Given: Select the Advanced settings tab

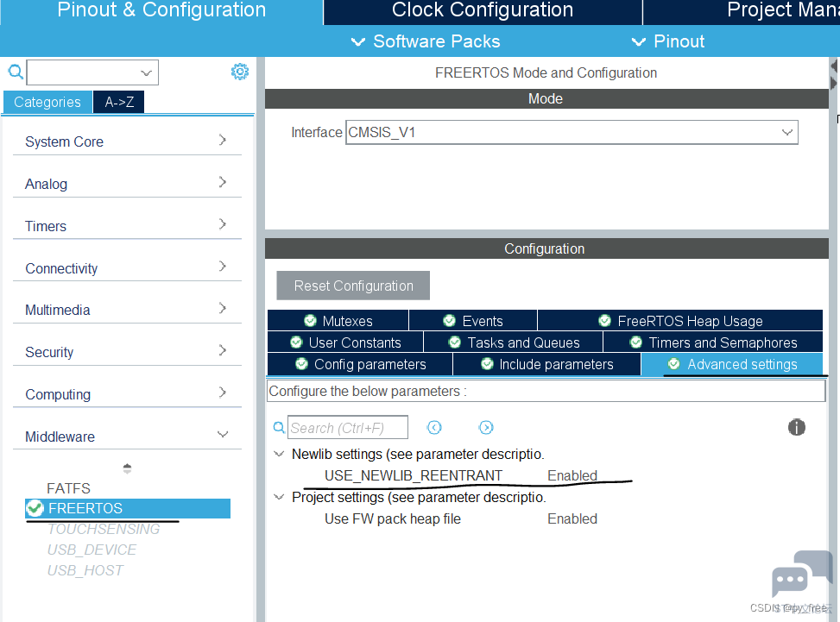Looking at the screenshot, I should (732, 364).
